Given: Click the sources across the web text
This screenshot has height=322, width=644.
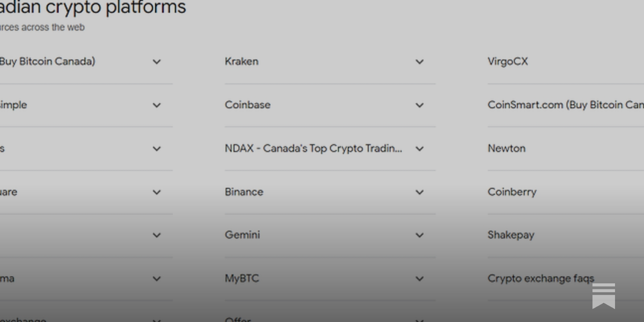Looking at the screenshot, I should [x=42, y=27].
